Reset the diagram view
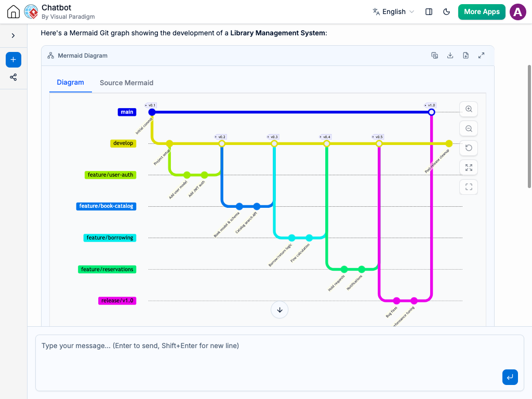532x399 pixels. click(469, 148)
